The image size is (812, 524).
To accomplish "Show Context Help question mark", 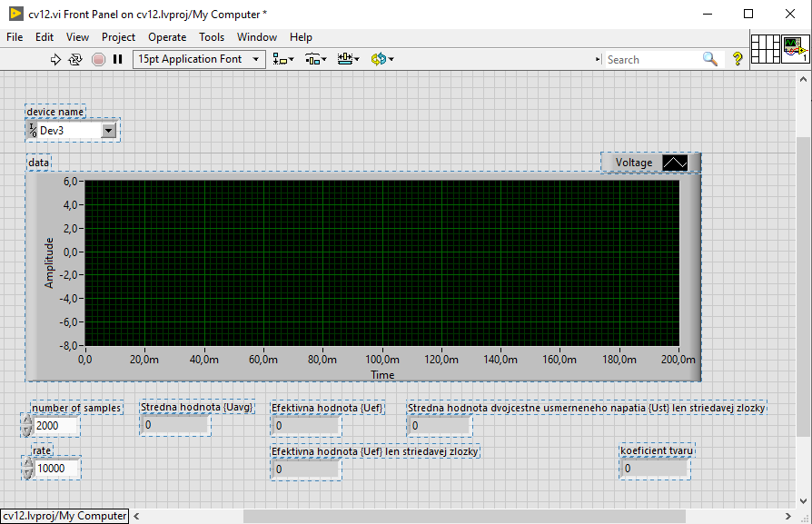I will click(x=738, y=59).
